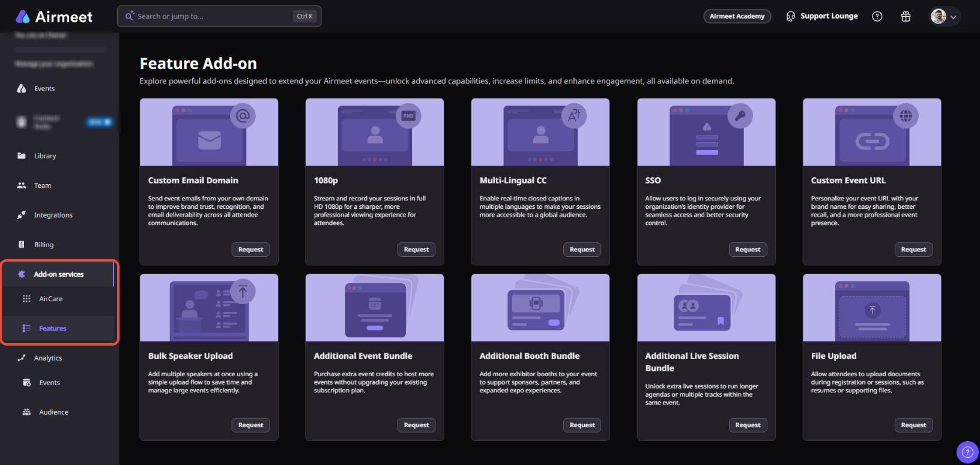
Task: Click the search sparkle icon
Action: tap(129, 16)
